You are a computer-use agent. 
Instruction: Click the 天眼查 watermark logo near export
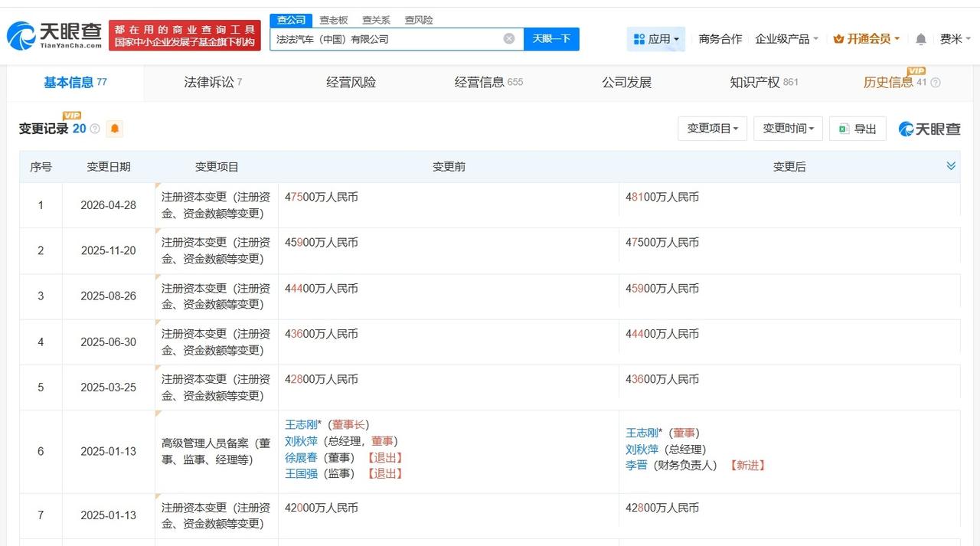929,129
